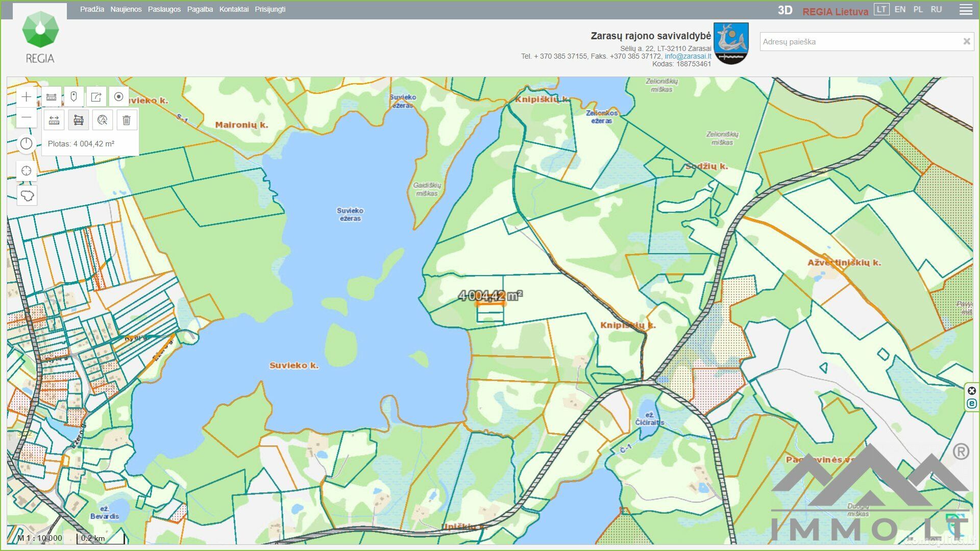Screen dimensions: 980x551
Task: Click the globe cursor selection tool
Action: point(103,120)
